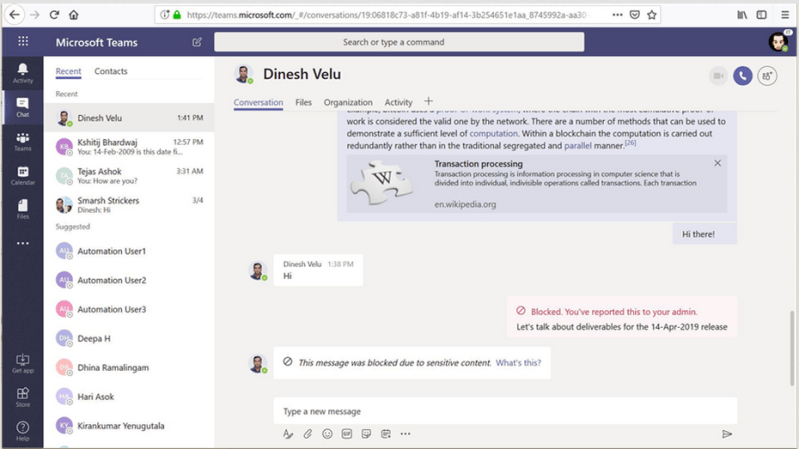
Task: Select suggested contact Automation User1
Action: [x=129, y=251]
